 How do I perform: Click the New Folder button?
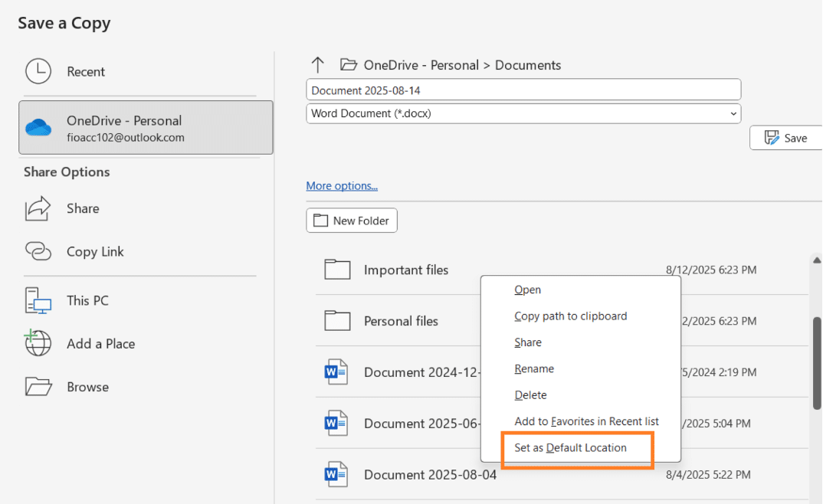(x=352, y=221)
